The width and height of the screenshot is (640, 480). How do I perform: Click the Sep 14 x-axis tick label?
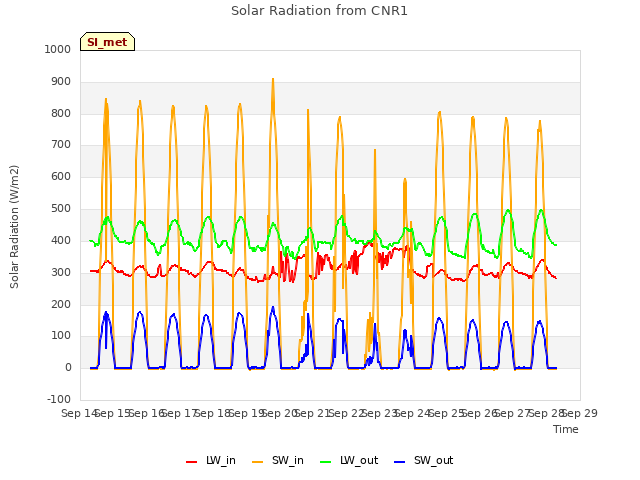coord(80,413)
